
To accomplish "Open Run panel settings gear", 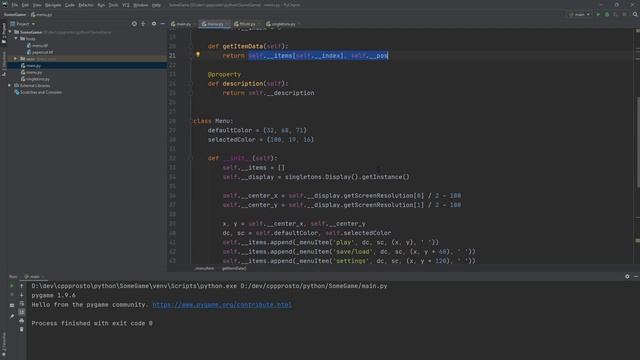I will tap(627, 277).
